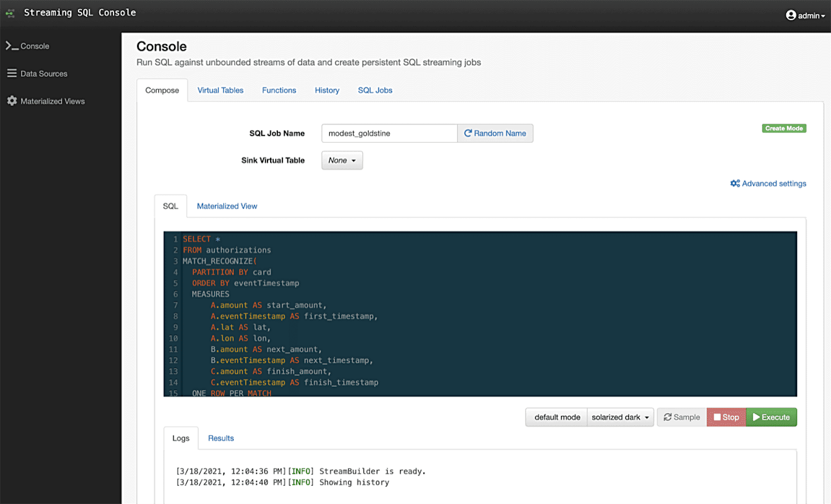Click the Data Sources hamburger icon
The width and height of the screenshot is (831, 504).
[x=12, y=73]
